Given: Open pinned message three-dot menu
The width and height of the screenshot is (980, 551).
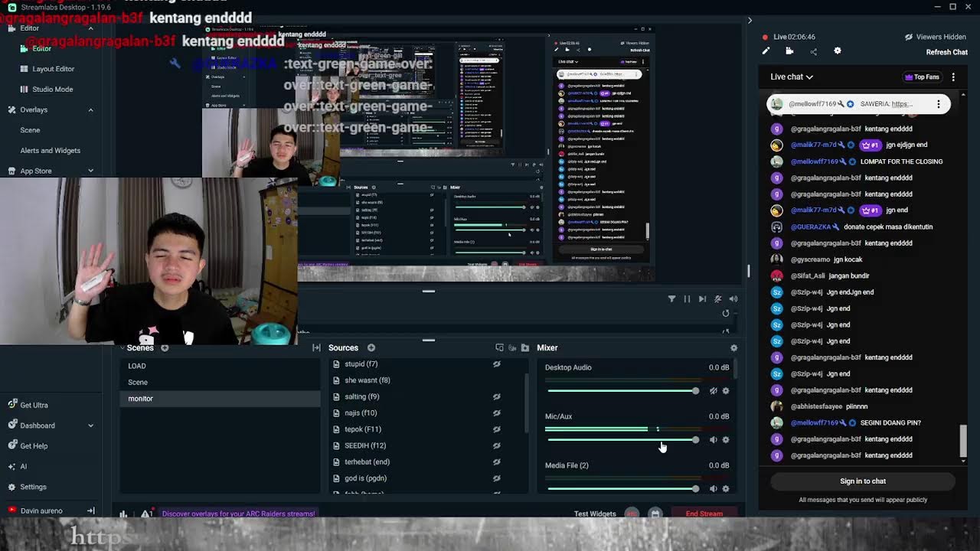Looking at the screenshot, I should coord(939,104).
